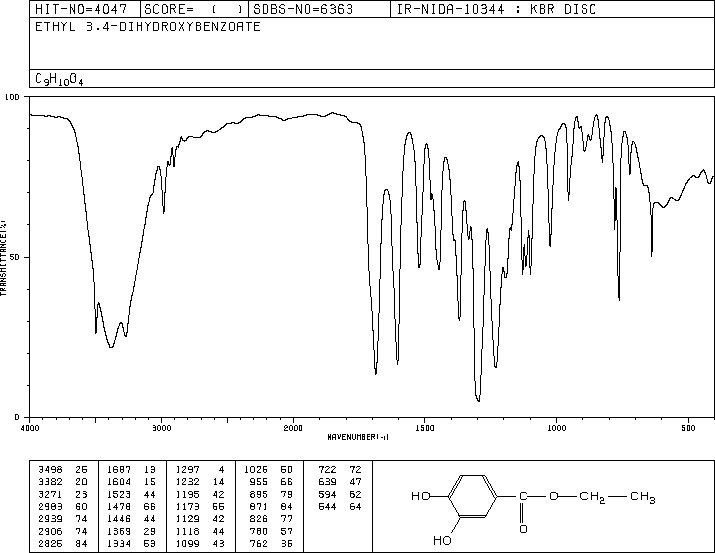Select peak value 2826 in the table
This screenshot has width=715, height=553.
click(50, 544)
